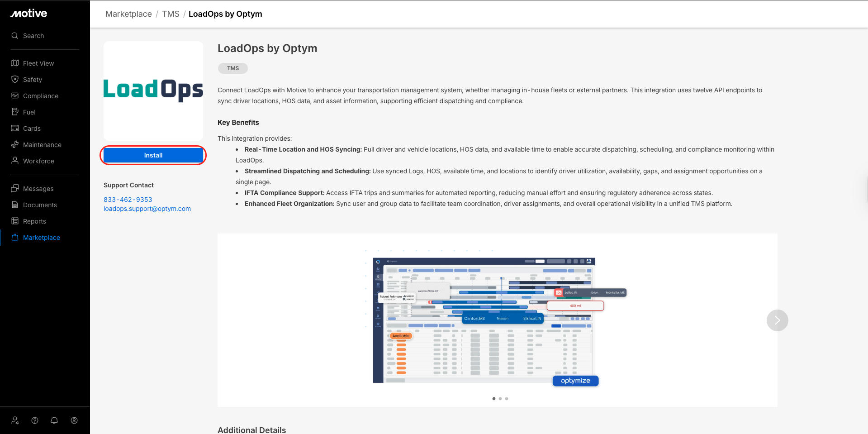This screenshot has width=868, height=434.
Task: Open the Compliance section icon
Action: tap(15, 96)
